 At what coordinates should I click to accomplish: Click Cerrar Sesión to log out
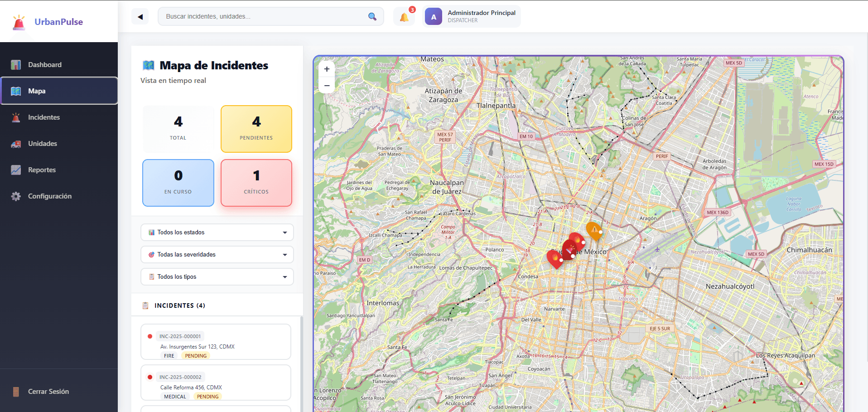tap(48, 392)
